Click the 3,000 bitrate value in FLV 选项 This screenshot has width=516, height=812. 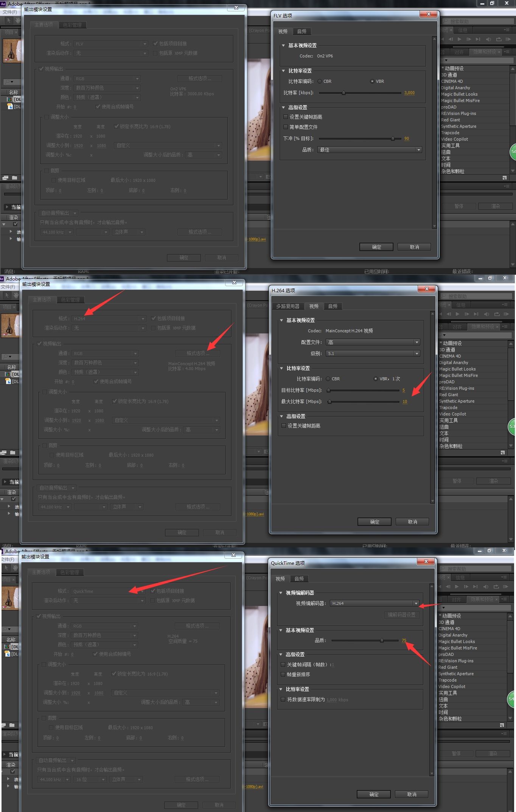(409, 93)
